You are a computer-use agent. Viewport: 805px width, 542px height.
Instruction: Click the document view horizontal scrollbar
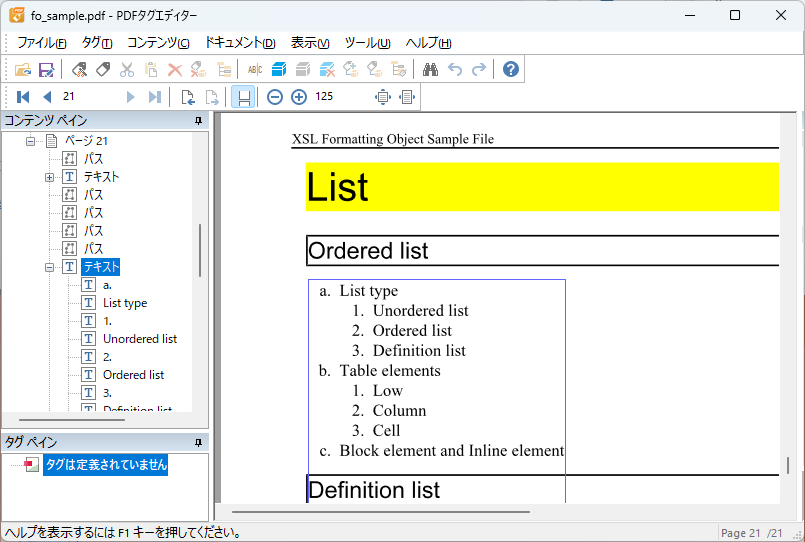(381, 511)
